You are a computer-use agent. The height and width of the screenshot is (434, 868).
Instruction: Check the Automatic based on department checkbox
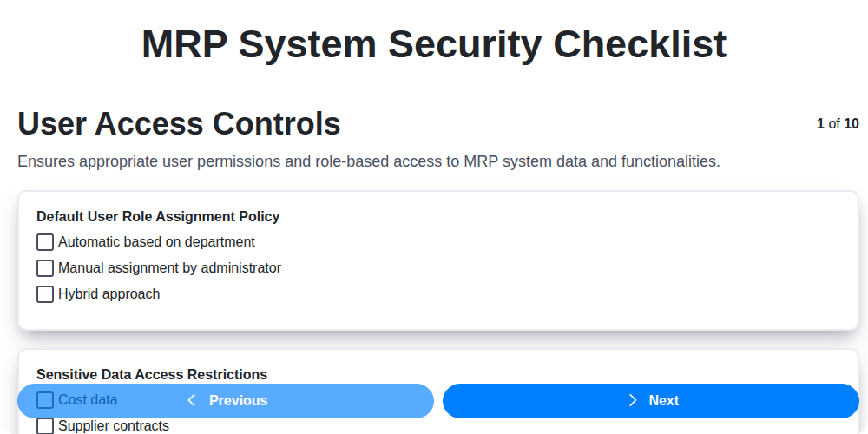pos(45,242)
